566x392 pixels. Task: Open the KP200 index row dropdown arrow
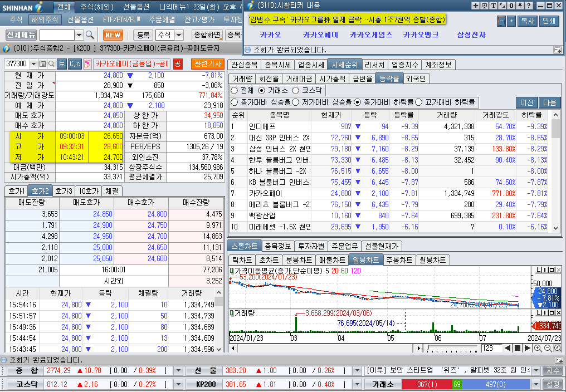(x=357, y=384)
